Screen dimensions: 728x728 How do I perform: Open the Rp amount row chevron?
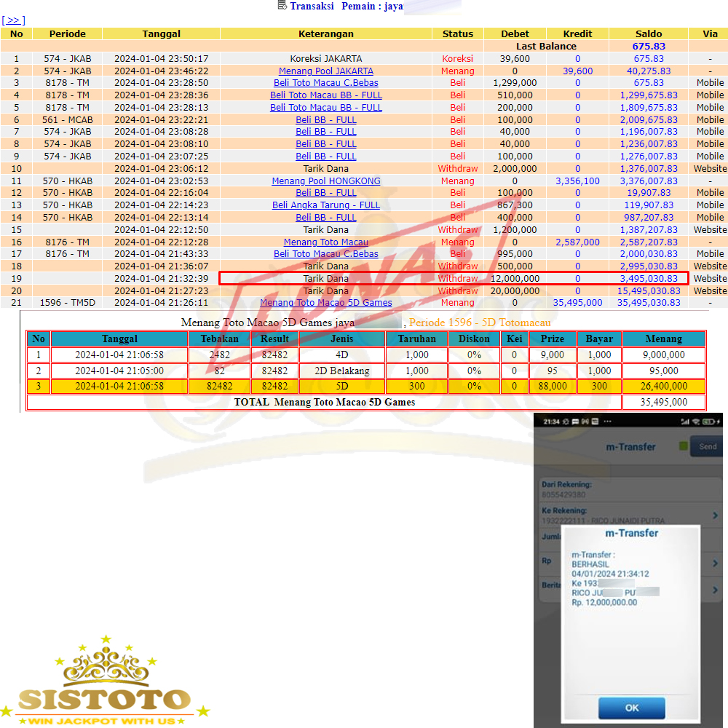(715, 563)
